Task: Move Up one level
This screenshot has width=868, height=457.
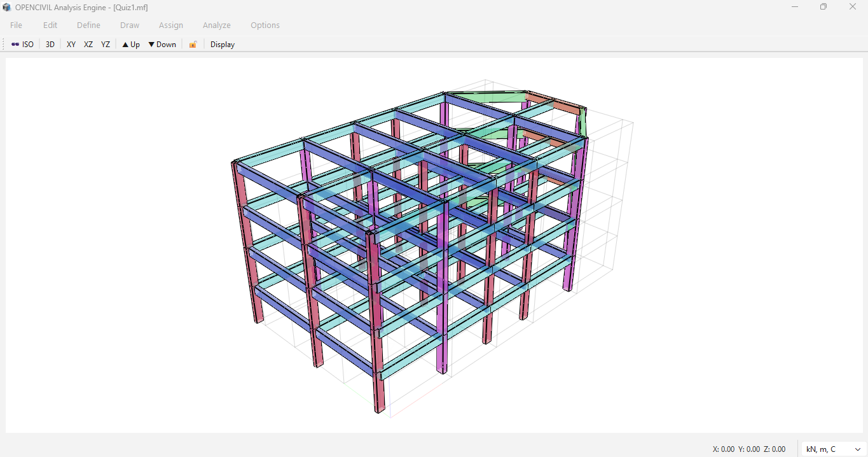Action: tap(131, 45)
